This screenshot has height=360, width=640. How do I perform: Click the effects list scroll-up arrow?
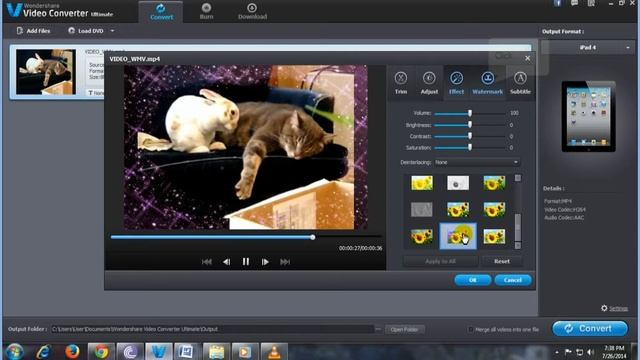(518, 178)
